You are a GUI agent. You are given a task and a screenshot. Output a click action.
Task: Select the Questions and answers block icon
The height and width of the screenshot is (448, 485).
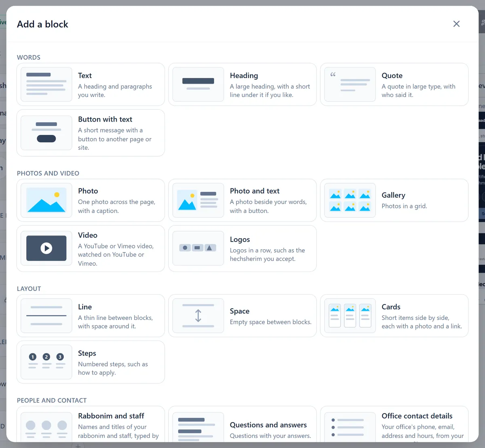pos(198,427)
